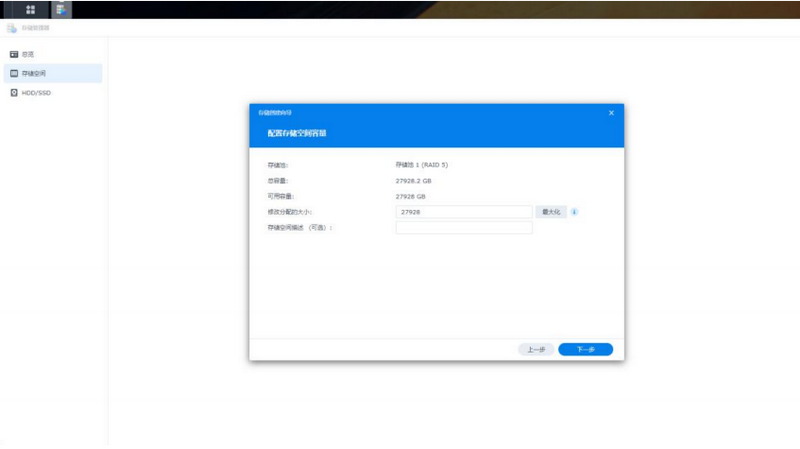The width and height of the screenshot is (800, 449).
Task: Click the 存储空间 volume sidebar icon
Action: pyautogui.click(x=14, y=73)
